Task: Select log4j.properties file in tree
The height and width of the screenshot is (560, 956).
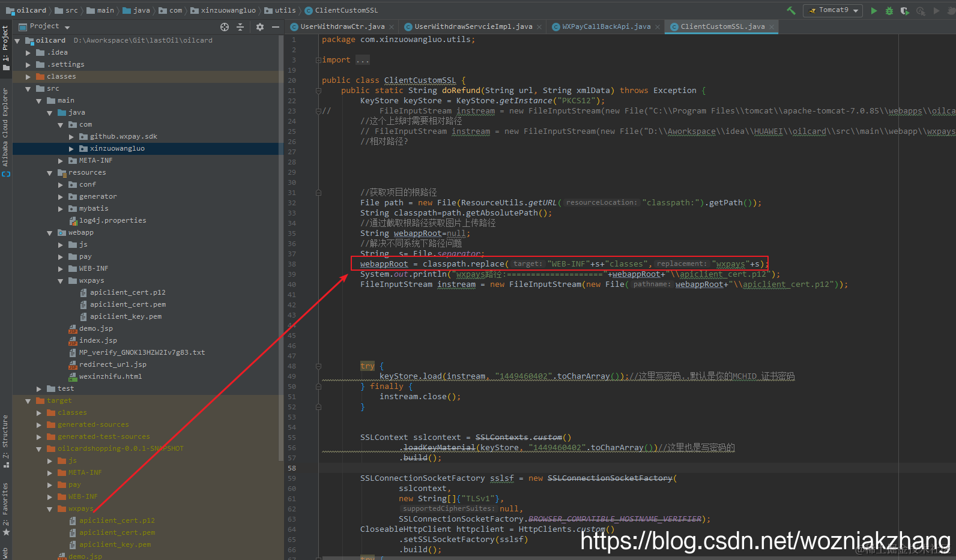Action: click(112, 220)
